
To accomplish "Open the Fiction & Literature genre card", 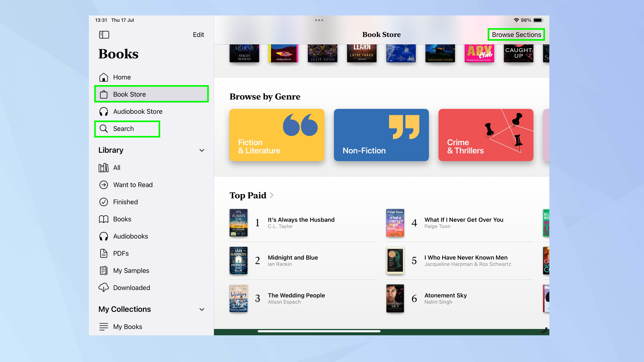I will click(277, 135).
